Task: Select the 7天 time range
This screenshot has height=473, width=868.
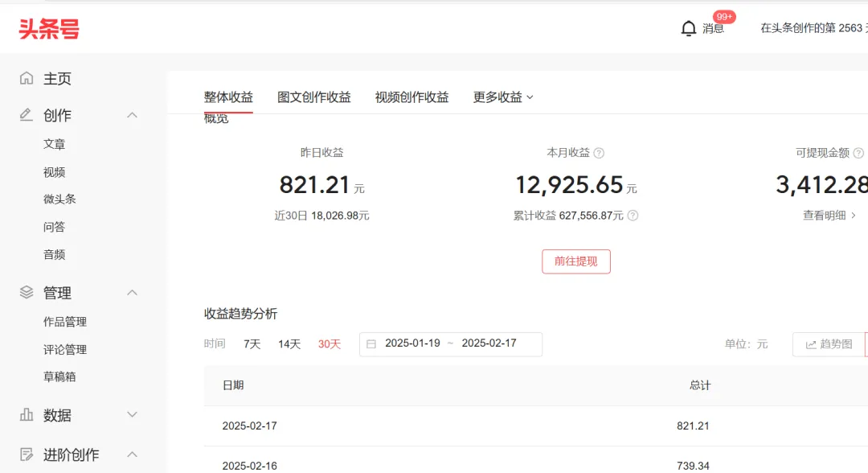Action: (x=251, y=343)
